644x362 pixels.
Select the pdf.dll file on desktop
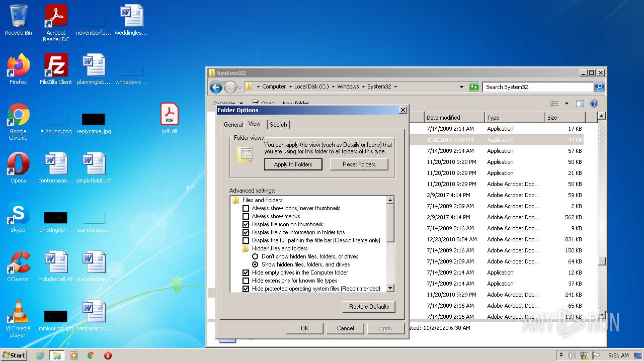click(169, 119)
